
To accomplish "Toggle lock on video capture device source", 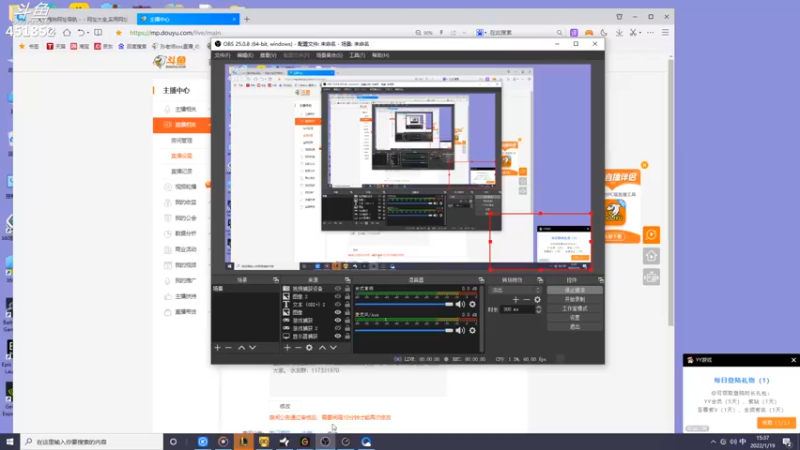I will [347, 289].
